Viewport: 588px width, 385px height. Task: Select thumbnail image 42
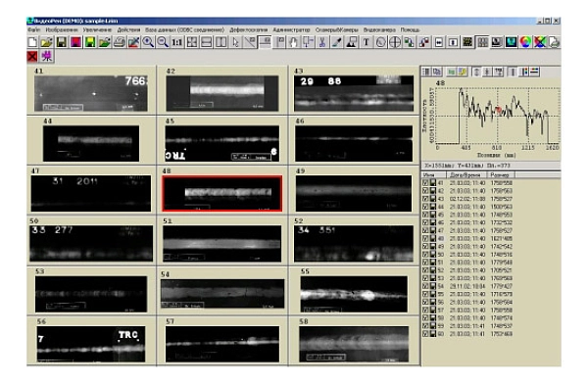click(x=222, y=93)
